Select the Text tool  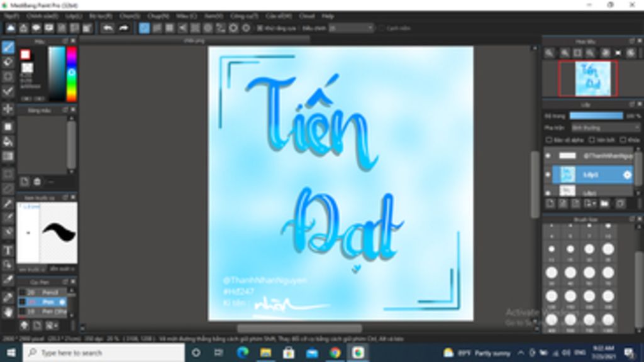click(x=8, y=250)
